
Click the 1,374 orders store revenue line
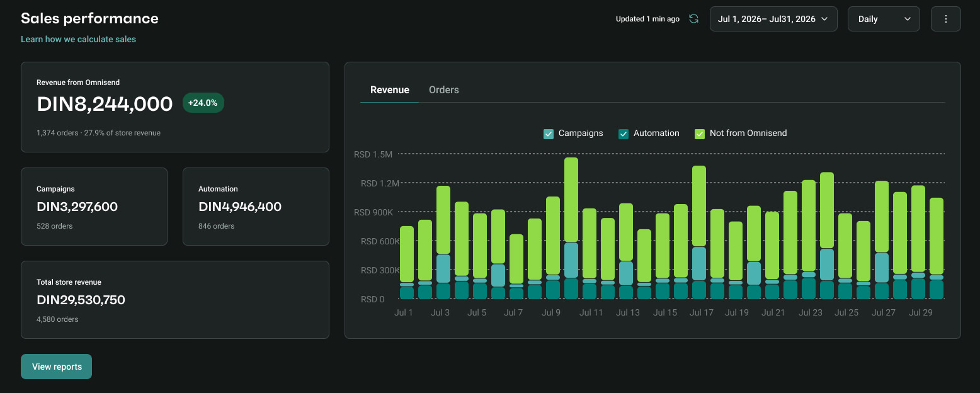coord(98,133)
